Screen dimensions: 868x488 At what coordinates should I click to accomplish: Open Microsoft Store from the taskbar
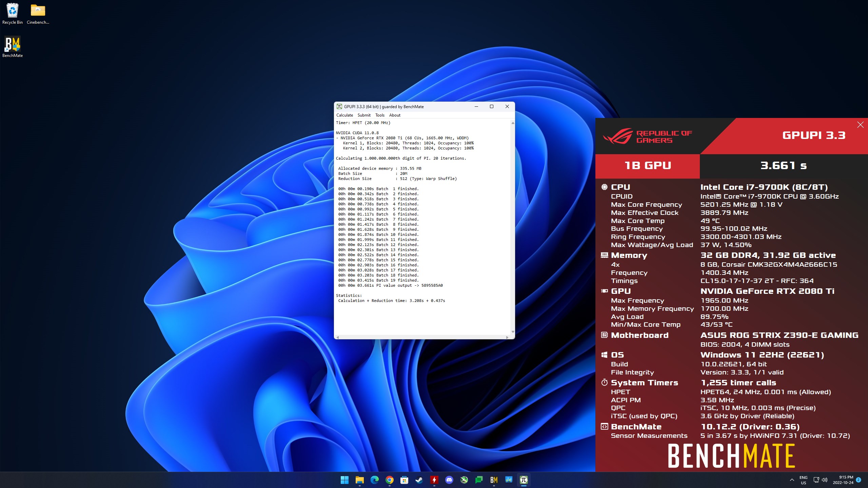(404, 480)
